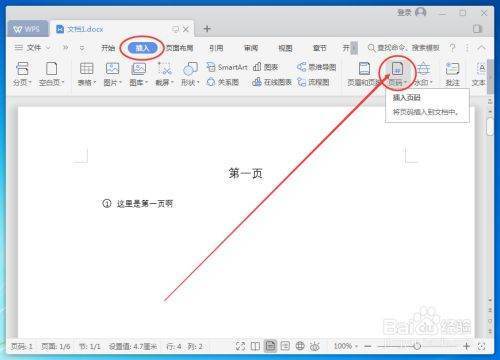This screenshot has height=360, width=500.
Task: Insert a 流程图 flowchart
Action: 313,82
